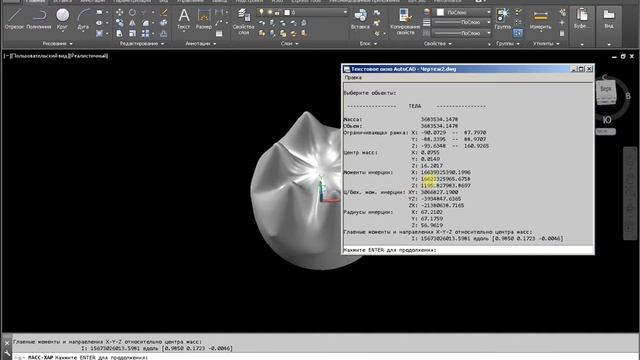Click the В east compass label on the ViewCube

[628, 96]
